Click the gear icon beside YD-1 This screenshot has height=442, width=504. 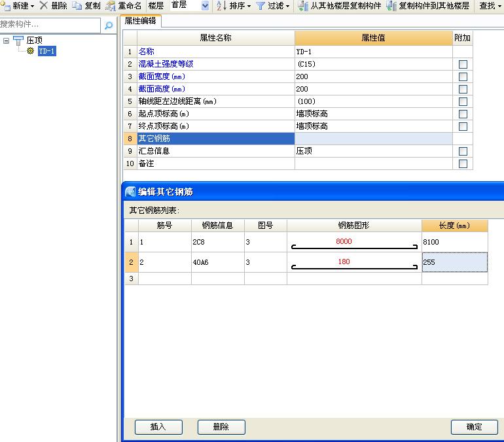(x=31, y=51)
